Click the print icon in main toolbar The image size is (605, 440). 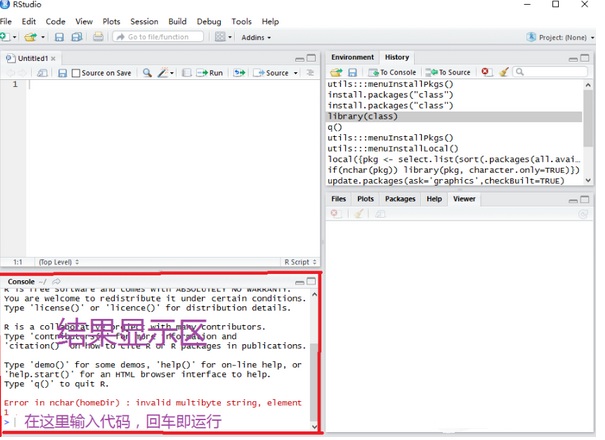click(98, 37)
